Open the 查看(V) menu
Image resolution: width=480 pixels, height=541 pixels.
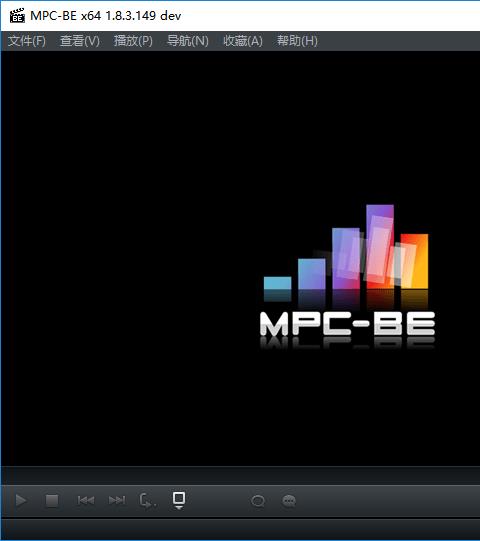click(80, 41)
